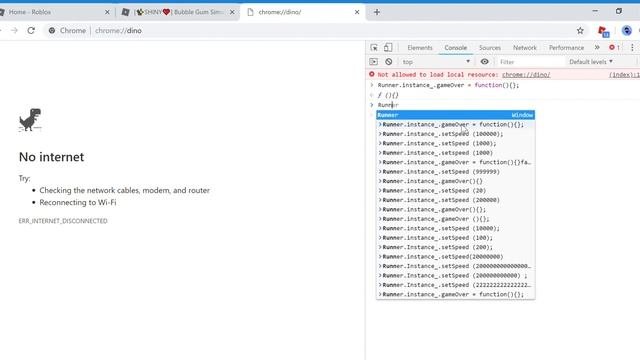640x360 pixels.
Task: Show more DevTools tabs chevron
Action: pyautogui.click(x=597, y=48)
